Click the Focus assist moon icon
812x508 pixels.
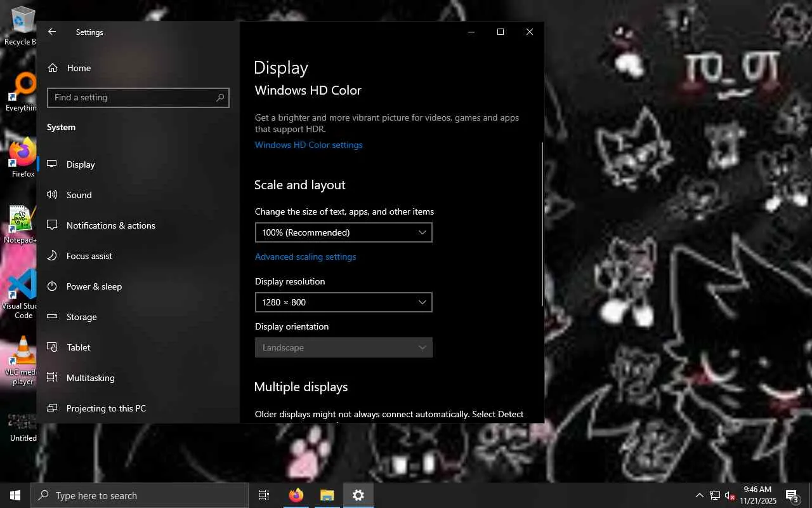[52, 256]
